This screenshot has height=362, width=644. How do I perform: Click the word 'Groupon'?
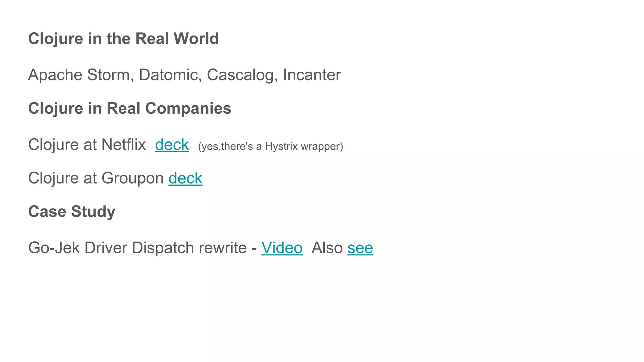133,178
